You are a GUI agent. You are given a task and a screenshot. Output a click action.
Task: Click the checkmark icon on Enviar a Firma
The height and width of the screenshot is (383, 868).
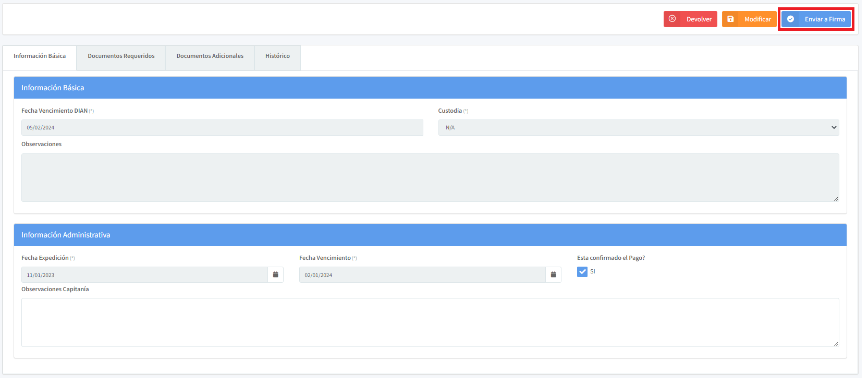(x=790, y=19)
